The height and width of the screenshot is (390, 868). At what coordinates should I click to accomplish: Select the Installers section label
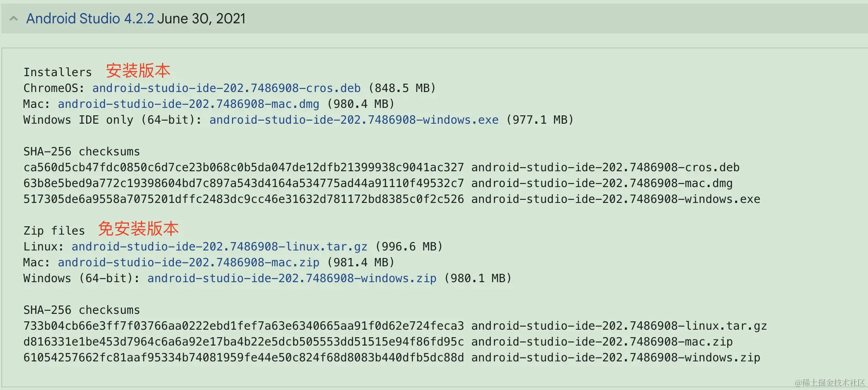pyautogui.click(x=57, y=72)
